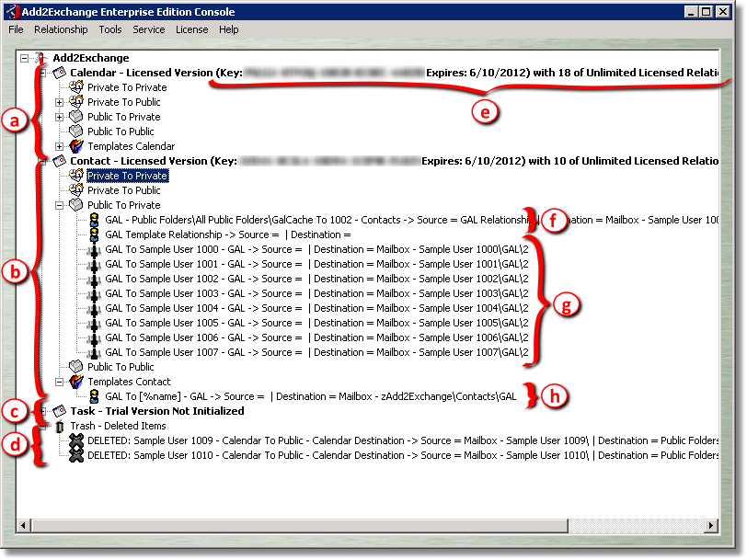This screenshot has height=560, width=747.
Task: Select GAL To Sample User 1006 relationship
Action: [x=316, y=337]
